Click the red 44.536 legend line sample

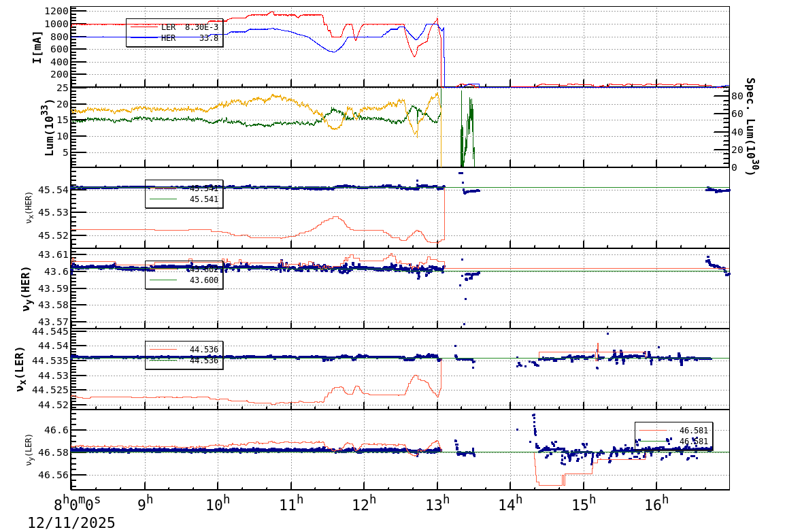(163, 349)
